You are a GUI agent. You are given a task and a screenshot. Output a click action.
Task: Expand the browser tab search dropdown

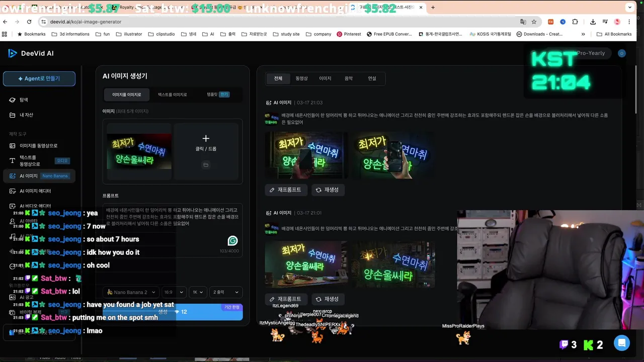click(630, 8)
